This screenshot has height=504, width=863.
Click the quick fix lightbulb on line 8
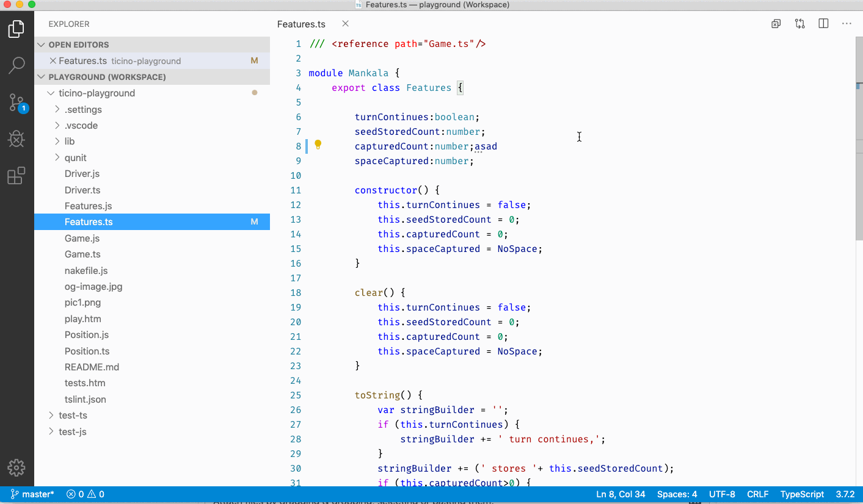click(317, 145)
